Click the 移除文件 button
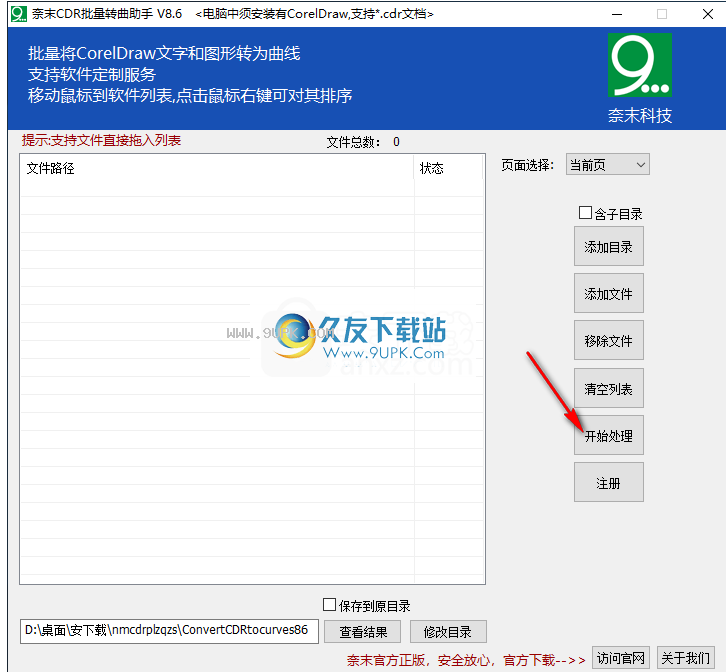Screen dimensions: 726x672 pyautogui.click(x=608, y=340)
